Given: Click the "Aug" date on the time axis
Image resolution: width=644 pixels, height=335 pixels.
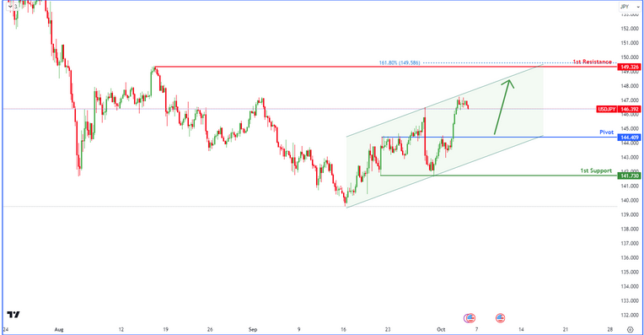Looking at the screenshot, I should (x=59, y=329).
